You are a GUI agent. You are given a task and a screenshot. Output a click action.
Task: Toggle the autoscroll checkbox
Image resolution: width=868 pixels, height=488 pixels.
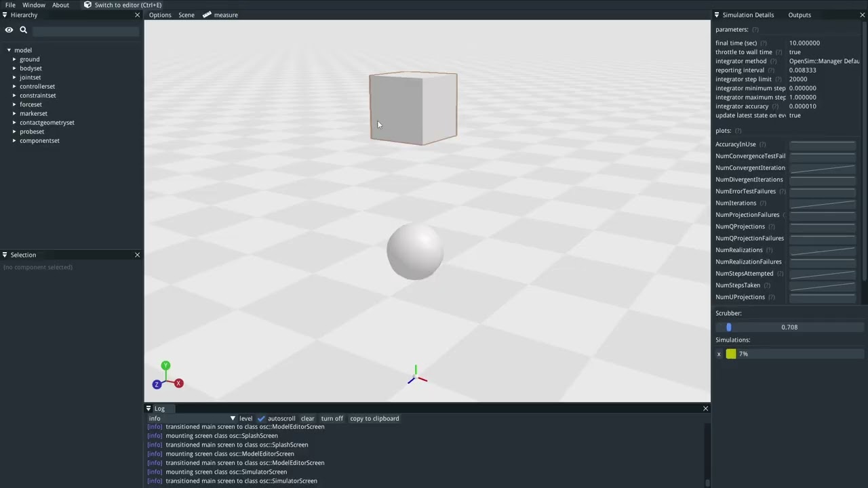pos(261,419)
